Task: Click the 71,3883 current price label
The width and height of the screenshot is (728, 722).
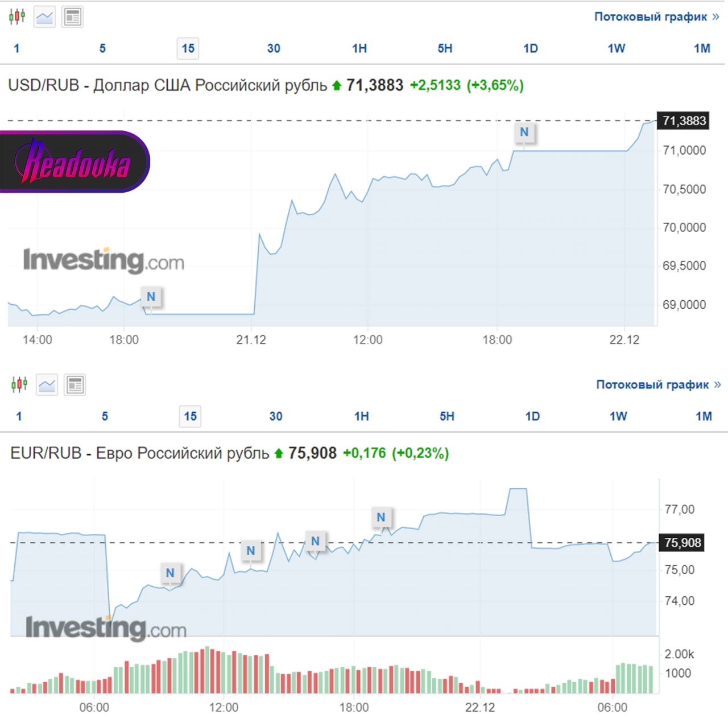Action: pos(683,121)
